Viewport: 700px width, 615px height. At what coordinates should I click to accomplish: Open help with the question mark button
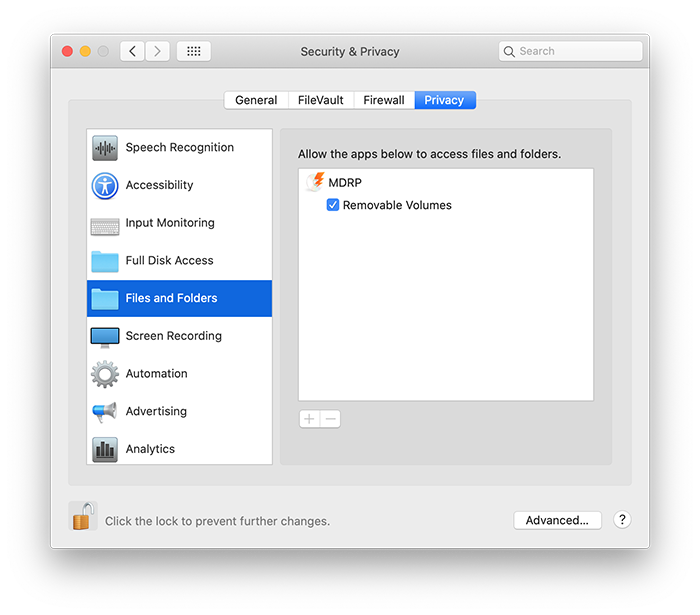[622, 519]
